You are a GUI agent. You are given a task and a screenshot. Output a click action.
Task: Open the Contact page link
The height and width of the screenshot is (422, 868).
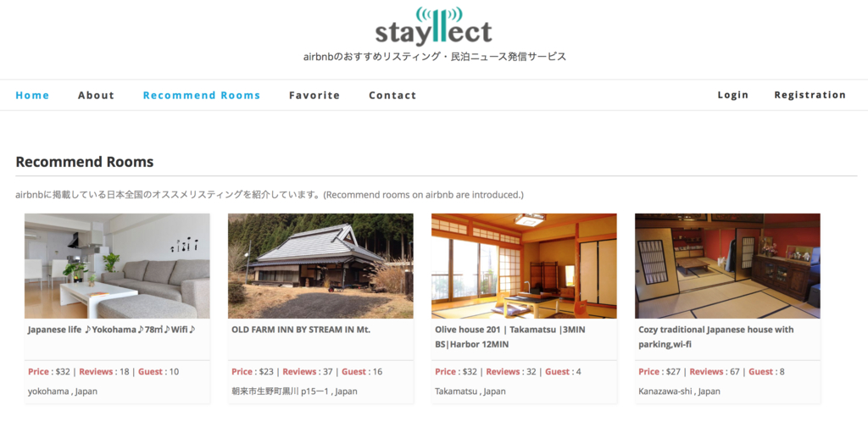392,95
